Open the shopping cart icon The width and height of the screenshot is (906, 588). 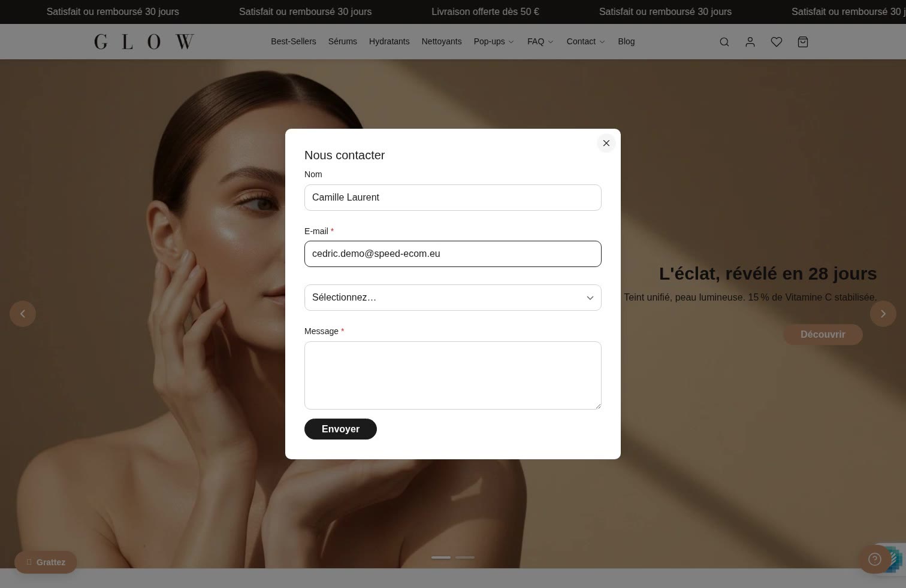click(x=803, y=42)
